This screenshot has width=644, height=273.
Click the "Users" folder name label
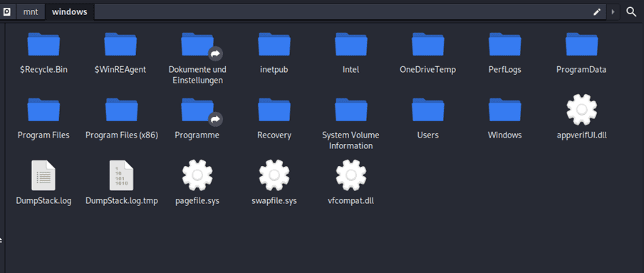click(428, 135)
